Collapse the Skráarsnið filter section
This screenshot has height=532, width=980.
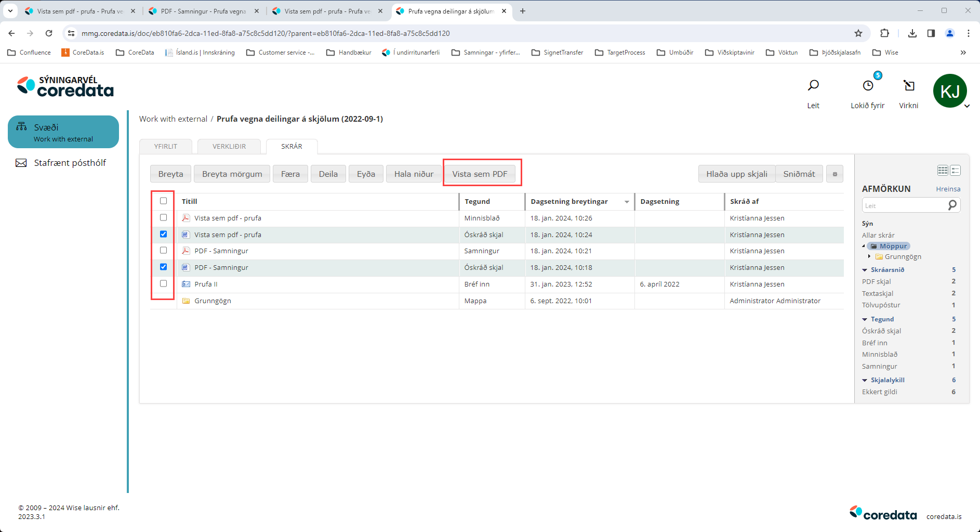[865, 270]
